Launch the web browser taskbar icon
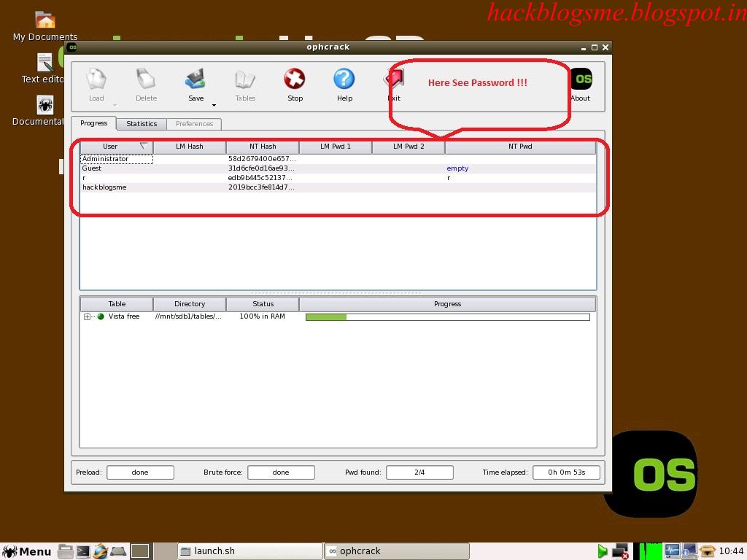 pyautogui.click(x=100, y=551)
